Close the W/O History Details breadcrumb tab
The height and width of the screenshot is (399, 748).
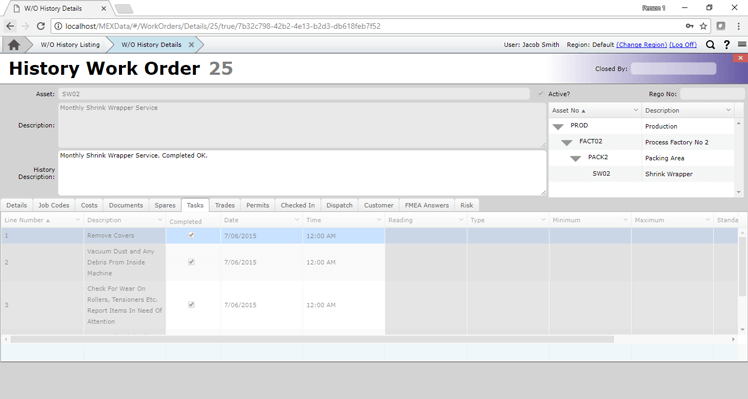[x=191, y=45]
